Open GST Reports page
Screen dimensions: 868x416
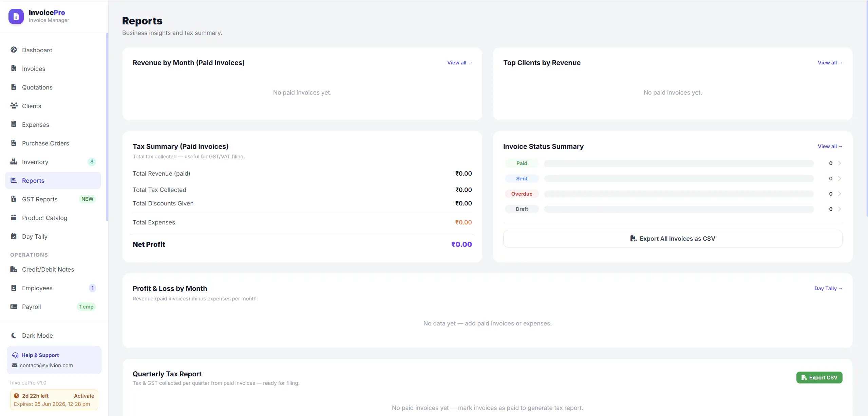tap(53, 199)
